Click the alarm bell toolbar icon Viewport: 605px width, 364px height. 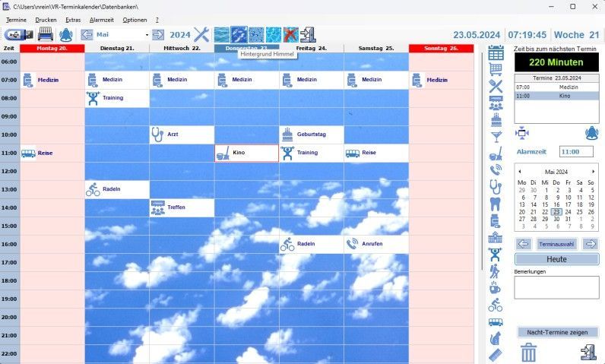point(66,34)
